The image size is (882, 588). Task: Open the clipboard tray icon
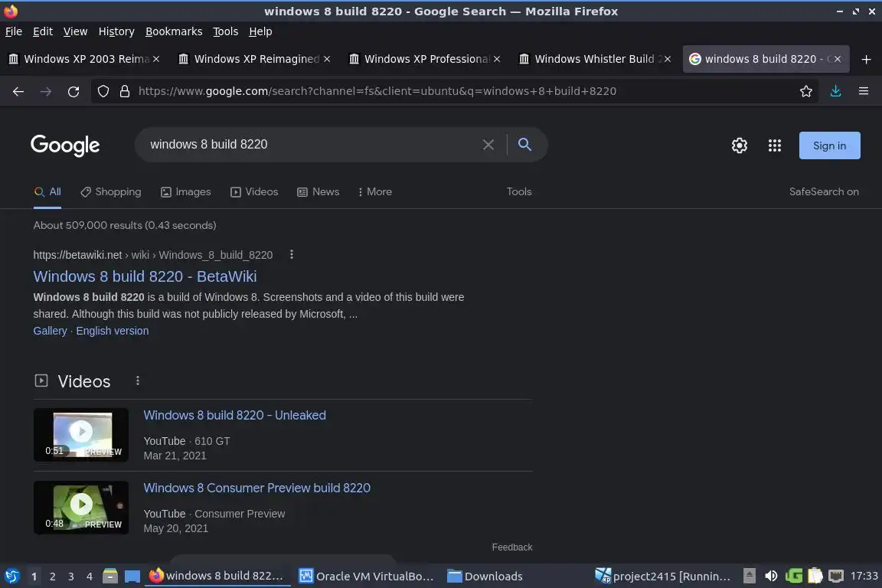coord(815,576)
